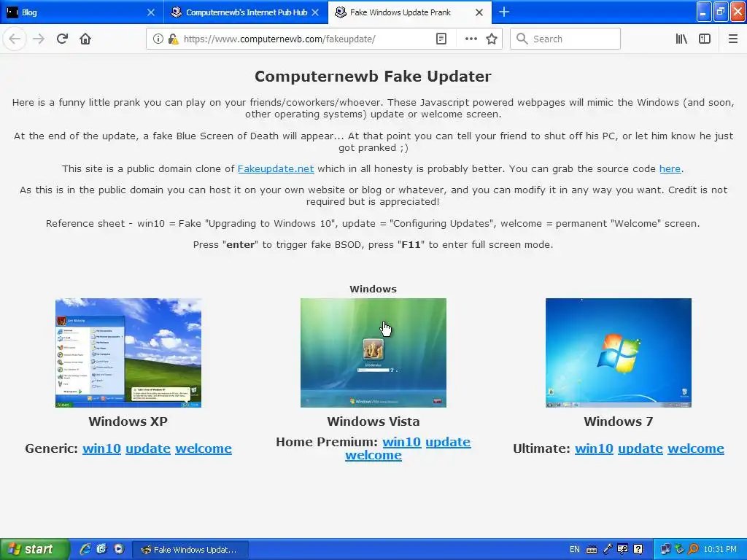Open Vista Home Premium welcome link
This screenshot has height=560, width=747.
(373, 455)
